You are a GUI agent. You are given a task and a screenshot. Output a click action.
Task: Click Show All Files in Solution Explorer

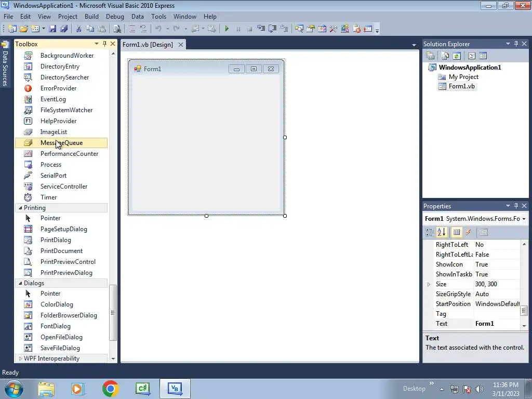[x=445, y=56]
